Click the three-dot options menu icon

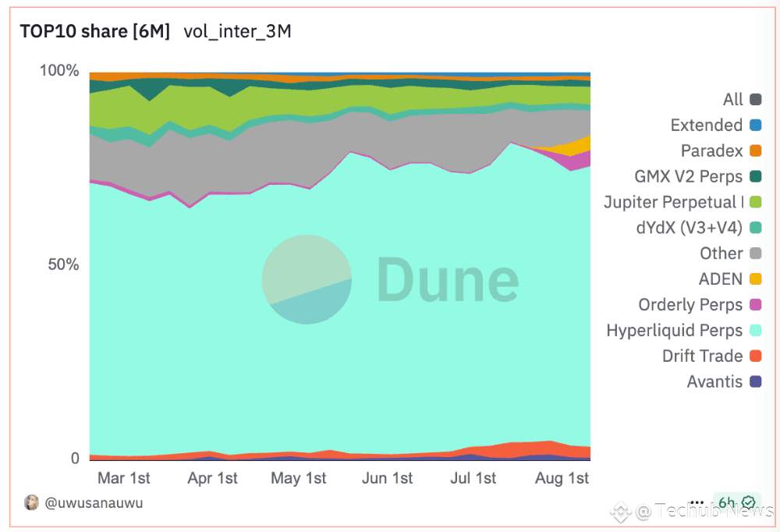pos(697,502)
